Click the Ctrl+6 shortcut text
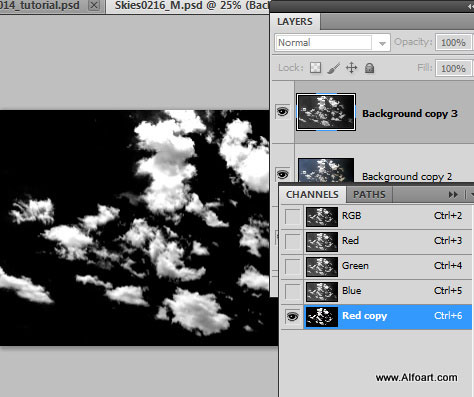Image resolution: width=474 pixels, height=397 pixels. click(448, 316)
